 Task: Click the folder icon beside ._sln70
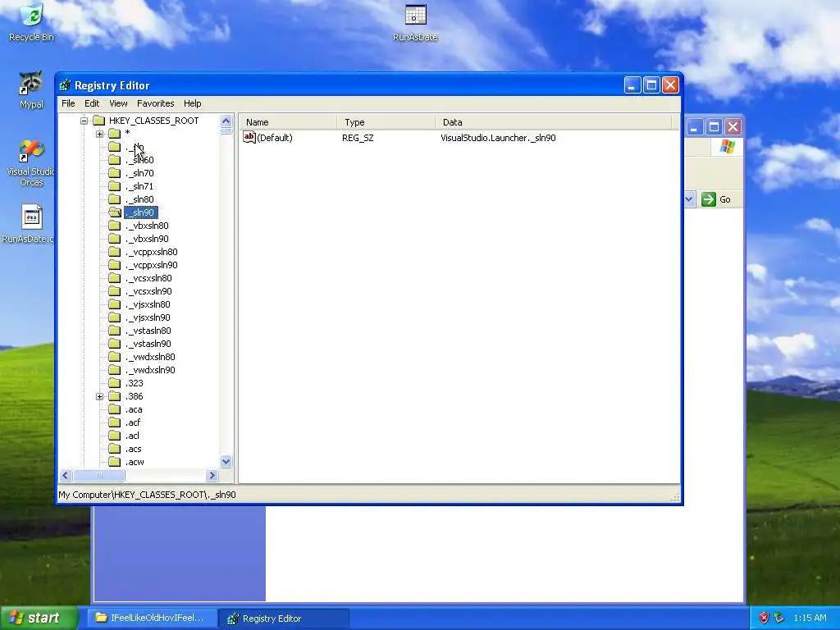[x=114, y=173]
